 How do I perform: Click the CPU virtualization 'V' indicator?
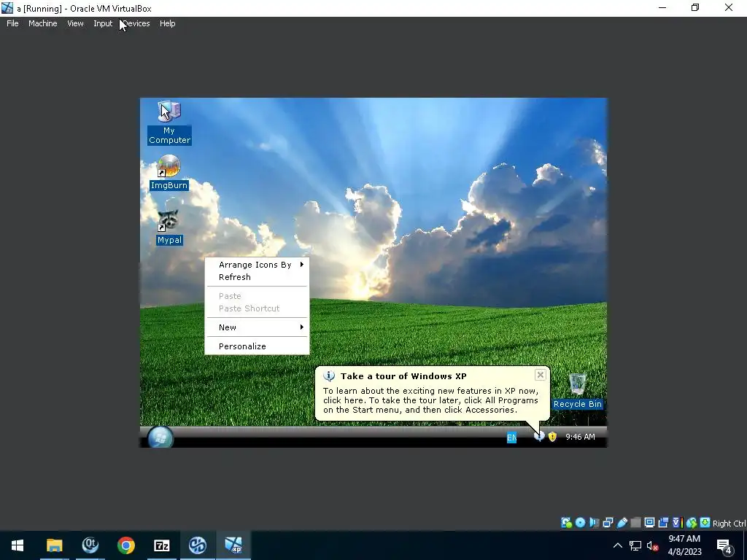pyautogui.click(x=676, y=522)
